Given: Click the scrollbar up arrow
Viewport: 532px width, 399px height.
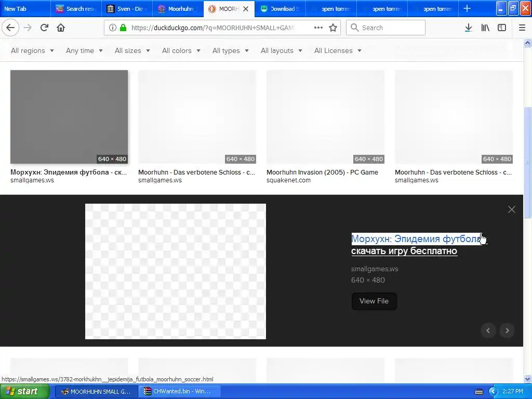Looking at the screenshot, I should (527, 43).
